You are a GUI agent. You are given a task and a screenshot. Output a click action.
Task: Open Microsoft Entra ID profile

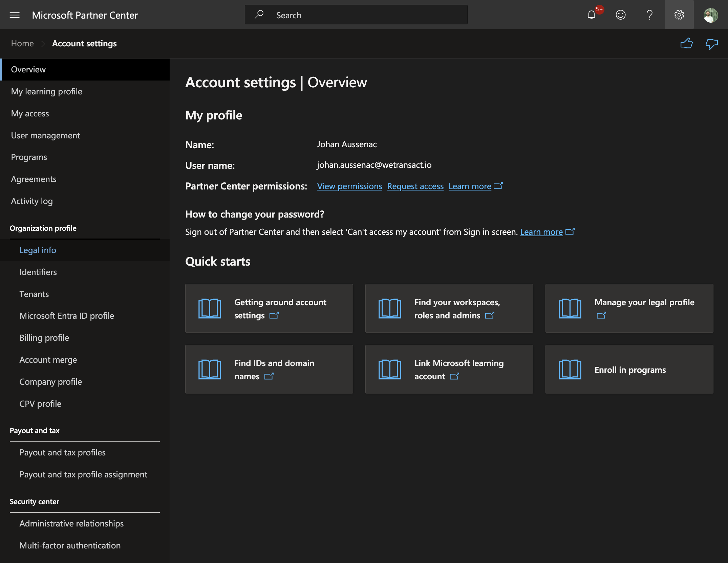85,316
